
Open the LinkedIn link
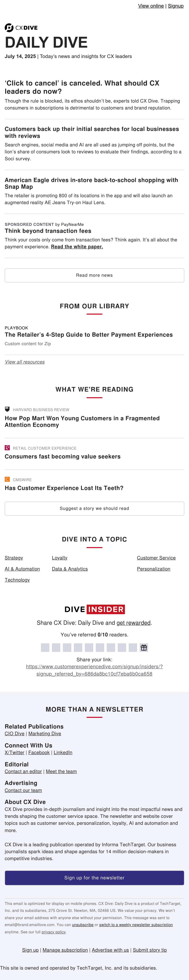(x=63, y=753)
